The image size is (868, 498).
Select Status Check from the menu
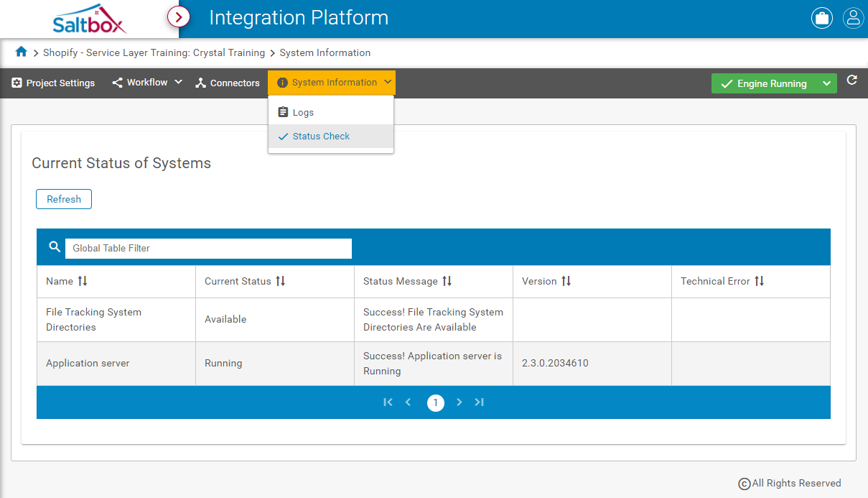coord(331,137)
